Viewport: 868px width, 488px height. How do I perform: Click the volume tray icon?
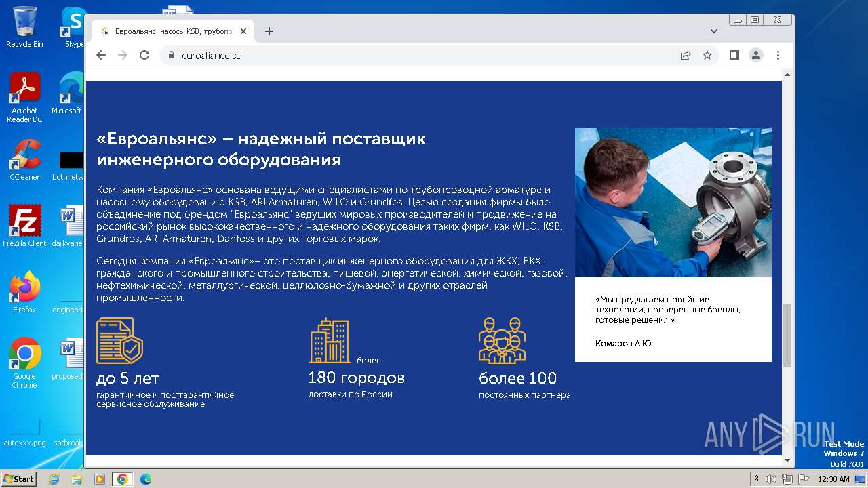click(772, 479)
